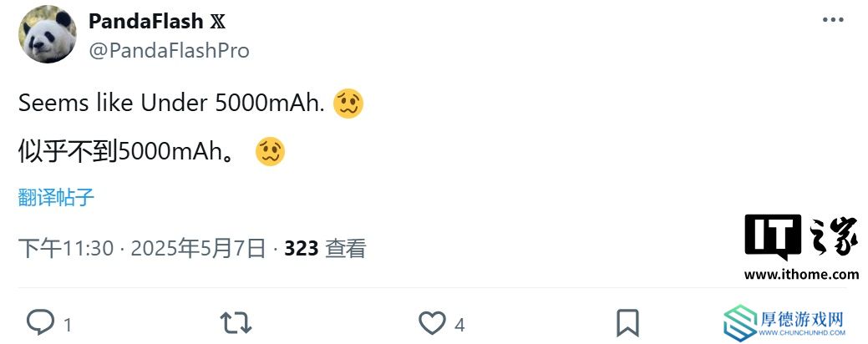The image size is (868, 344).
Task: Click the IT之家 watermark logo
Action: click(x=802, y=236)
